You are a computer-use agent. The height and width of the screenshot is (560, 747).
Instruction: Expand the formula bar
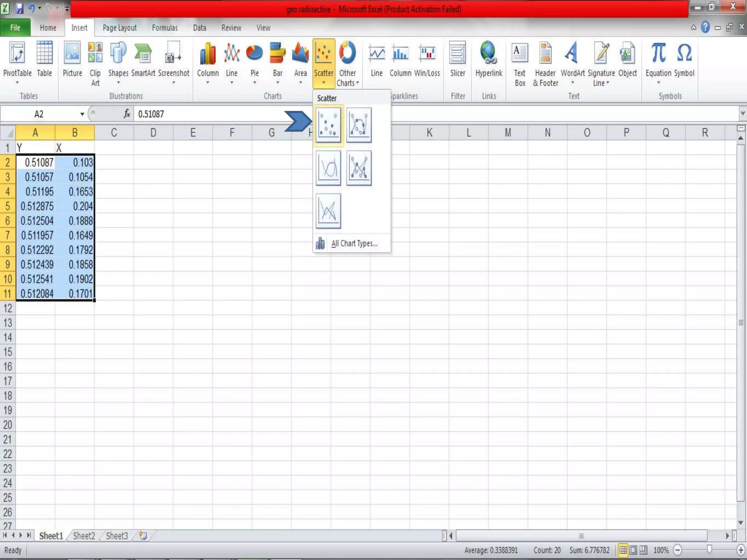tap(742, 114)
